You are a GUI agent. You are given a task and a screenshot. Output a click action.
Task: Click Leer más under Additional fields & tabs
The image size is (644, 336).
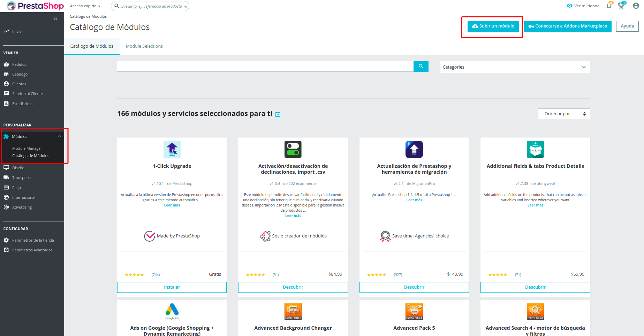(x=535, y=205)
